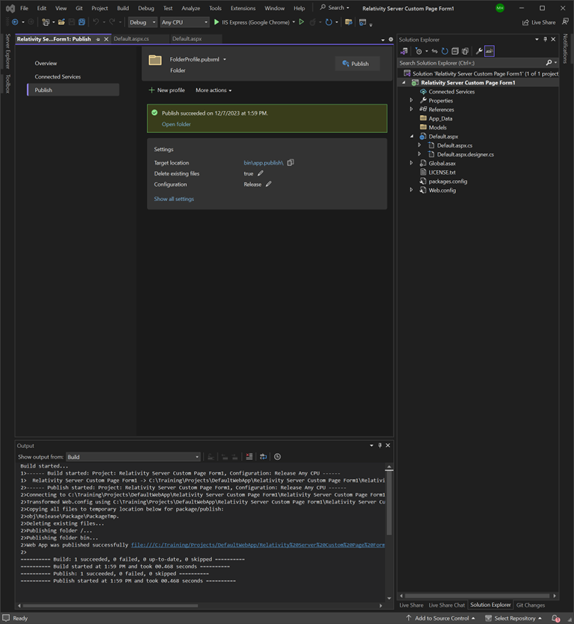Viewport: 574px width, 624px height.
Task: Expand the Web.config tree node
Action: [412, 190]
